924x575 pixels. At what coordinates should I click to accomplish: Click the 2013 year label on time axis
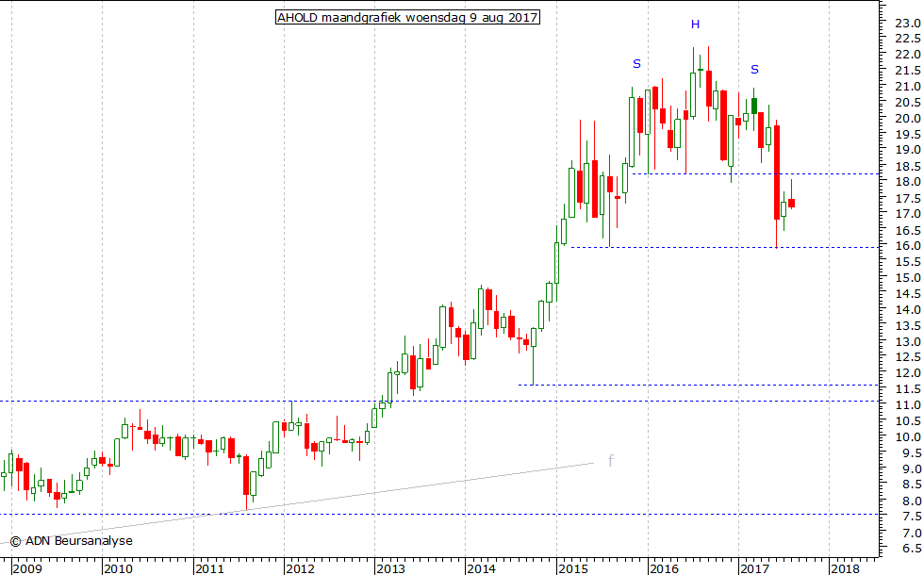[390, 568]
